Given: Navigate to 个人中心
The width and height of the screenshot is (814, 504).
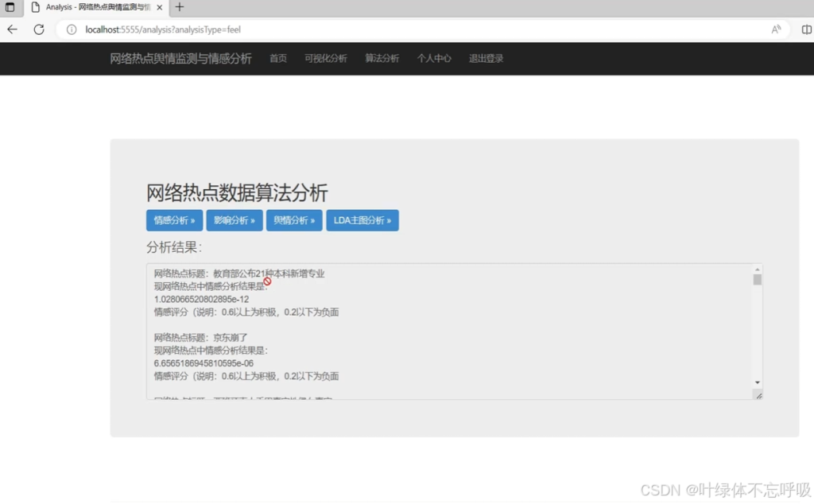Looking at the screenshot, I should coord(434,58).
